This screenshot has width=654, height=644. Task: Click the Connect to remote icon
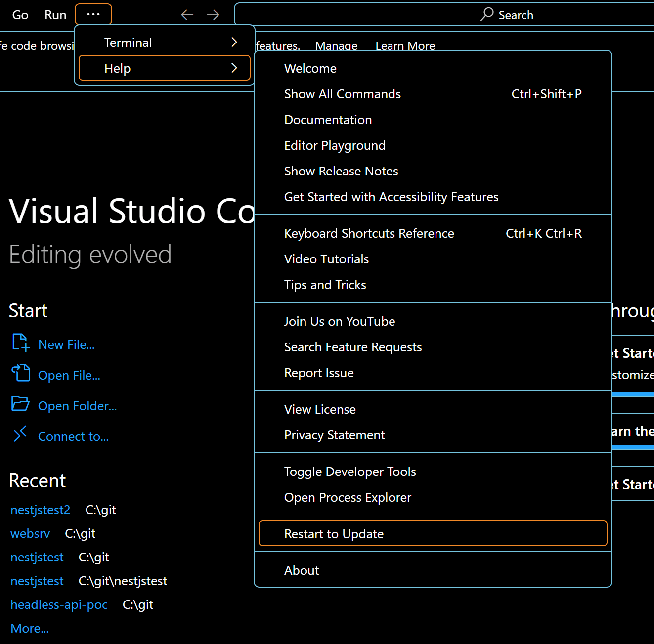(20, 434)
